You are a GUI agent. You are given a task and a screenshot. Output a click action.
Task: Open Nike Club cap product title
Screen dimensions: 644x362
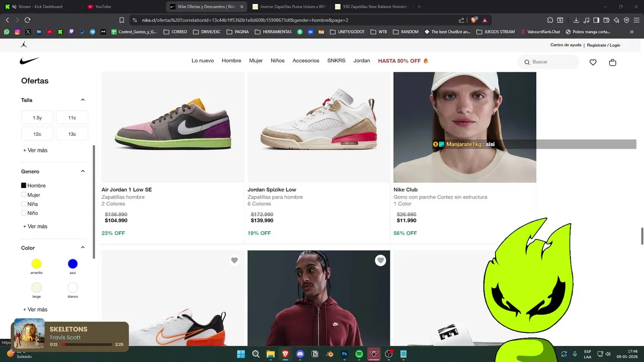click(406, 190)
